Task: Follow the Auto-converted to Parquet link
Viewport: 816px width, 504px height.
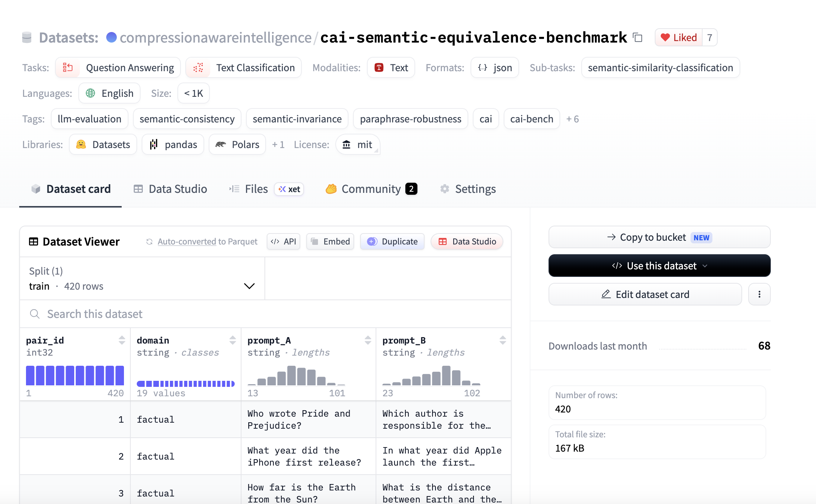Action: coord(207,241)
